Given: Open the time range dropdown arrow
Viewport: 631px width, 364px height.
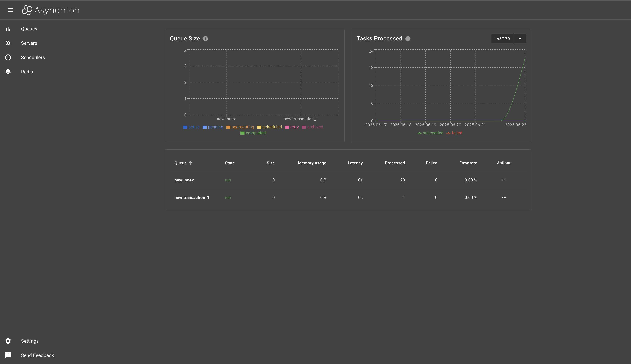Looking at the screenshot, I should (520, 38).
